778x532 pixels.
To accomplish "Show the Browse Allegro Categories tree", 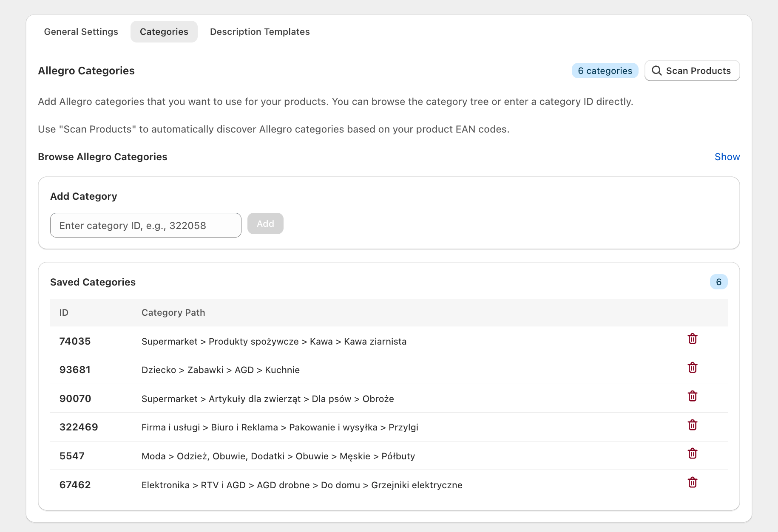I will 727,157.
